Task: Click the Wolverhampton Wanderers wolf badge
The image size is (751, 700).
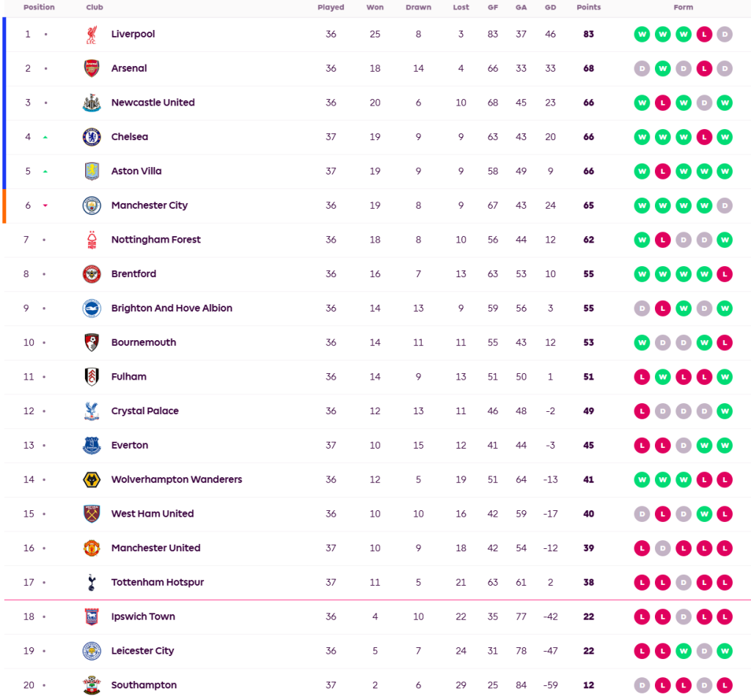Action: (x=91, y=479)
